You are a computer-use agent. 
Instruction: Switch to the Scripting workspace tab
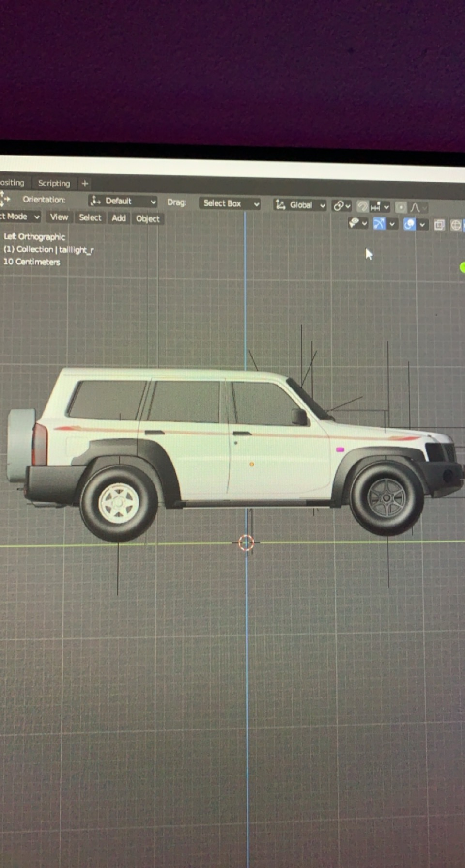(x=54, y=183)
